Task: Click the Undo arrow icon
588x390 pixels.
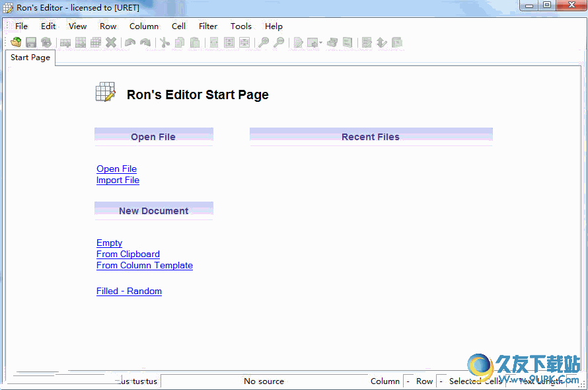Action: pos(130,42)
